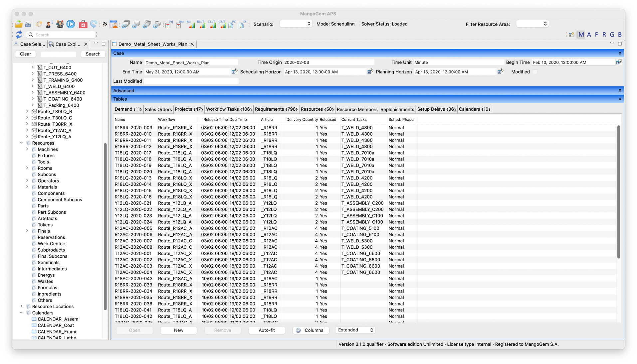Switch to the M perspective
Screen dimensions: 637x364
(581, 35)
